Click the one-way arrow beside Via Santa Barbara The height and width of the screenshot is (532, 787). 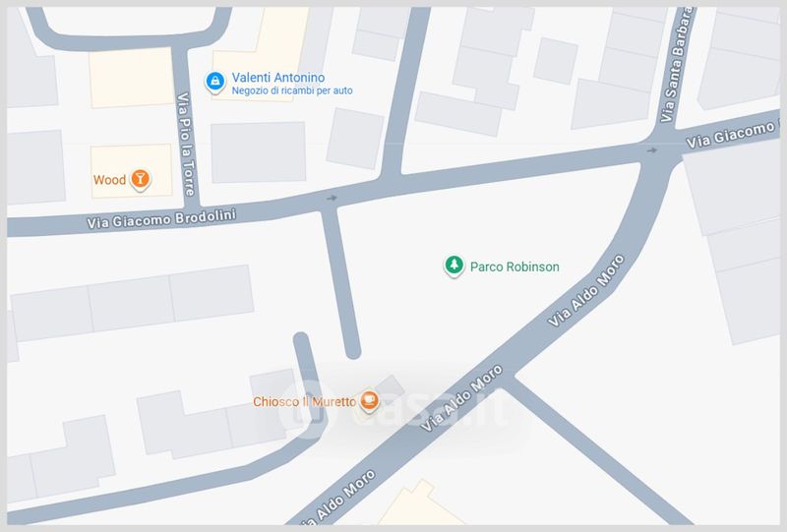651,150
